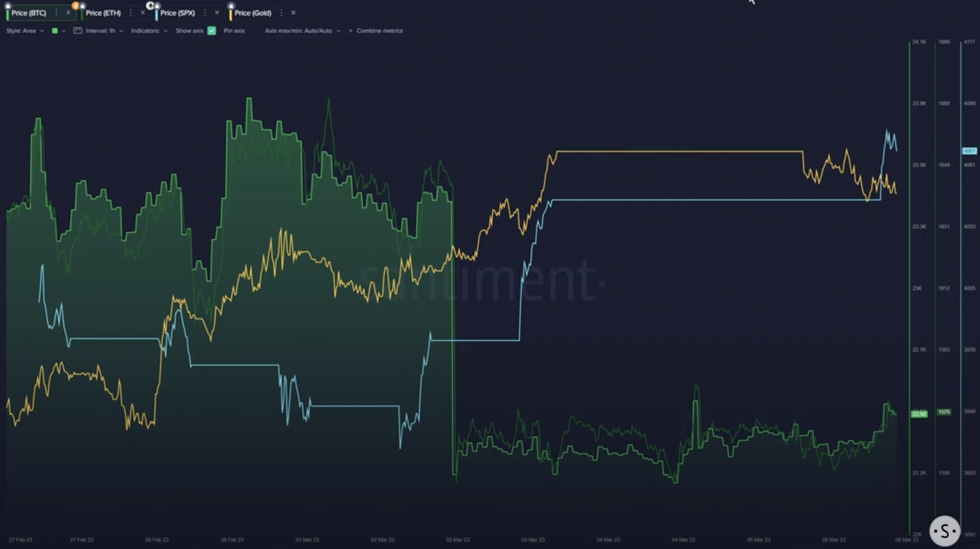Click the lock icon on Price (BTC)

pos(8,6)
